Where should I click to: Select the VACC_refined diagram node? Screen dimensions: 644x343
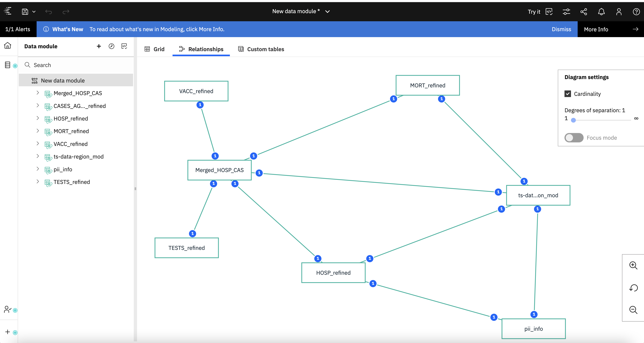point(196,91)
